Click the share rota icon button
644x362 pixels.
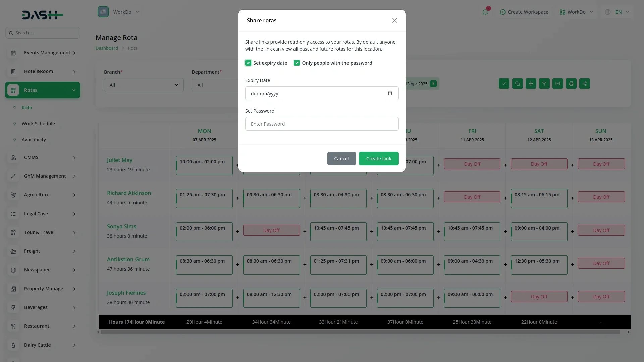click(584, 84)
